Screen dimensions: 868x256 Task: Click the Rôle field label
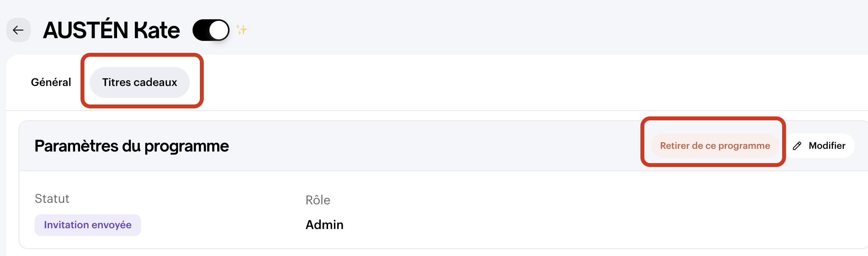click(x=318, y=200)
